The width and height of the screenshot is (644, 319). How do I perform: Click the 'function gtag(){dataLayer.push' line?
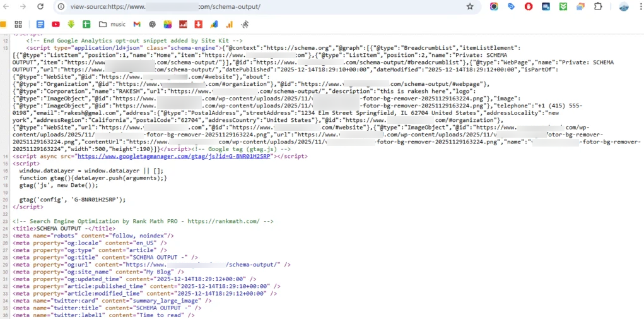pos(93,178)
